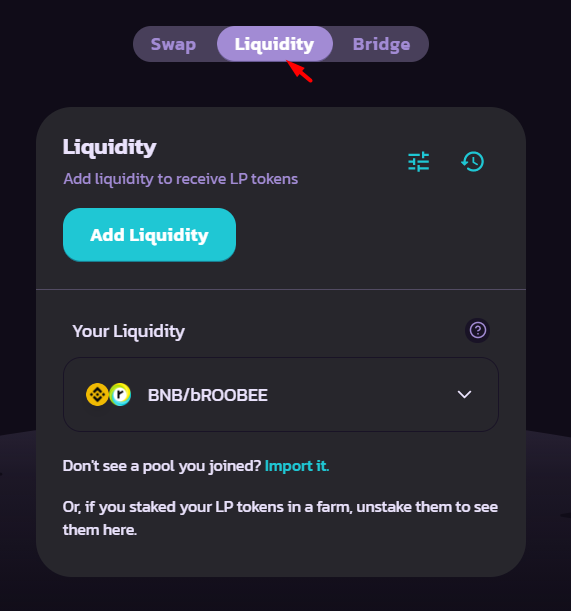This screenshot has height=611, width=571.
Task: Click the red arrow annotation below Liquidity tab
Action: (x=299, y=71)
